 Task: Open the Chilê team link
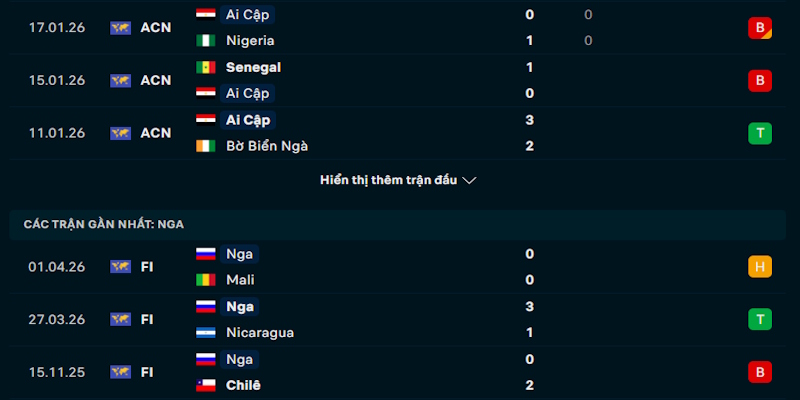[x=243, y=385]
